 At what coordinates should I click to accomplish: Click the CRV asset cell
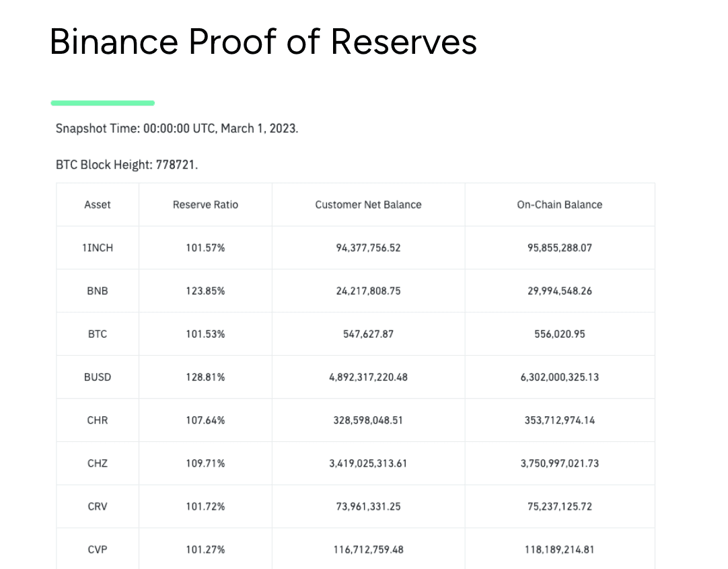point(98,506)
